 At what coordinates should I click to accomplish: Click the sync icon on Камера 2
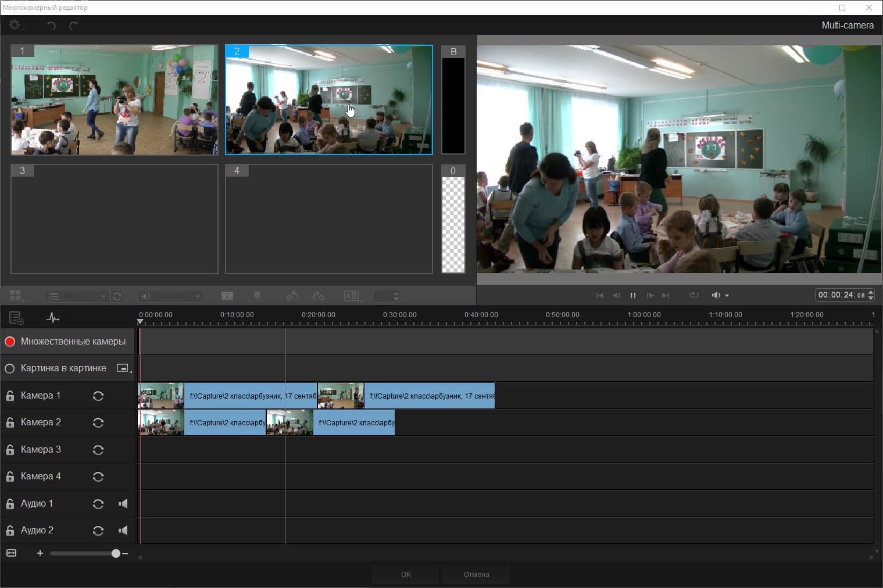pos(98,422)
